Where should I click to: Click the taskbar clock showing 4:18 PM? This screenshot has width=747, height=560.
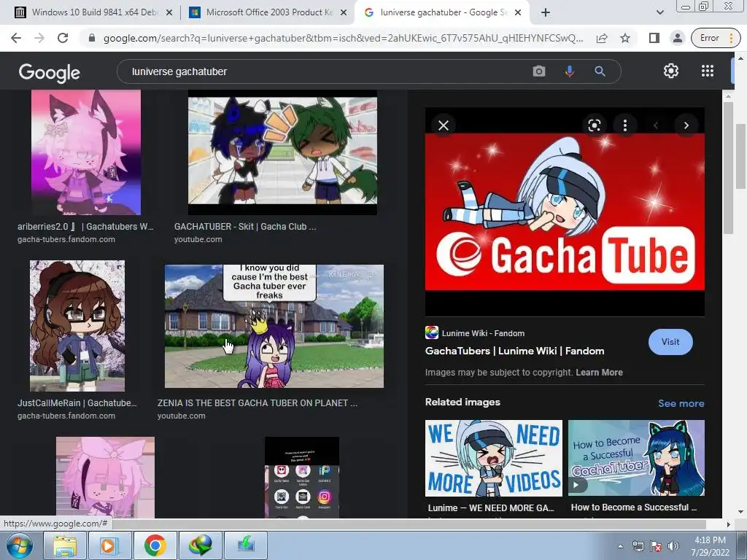tap(710, 546)
